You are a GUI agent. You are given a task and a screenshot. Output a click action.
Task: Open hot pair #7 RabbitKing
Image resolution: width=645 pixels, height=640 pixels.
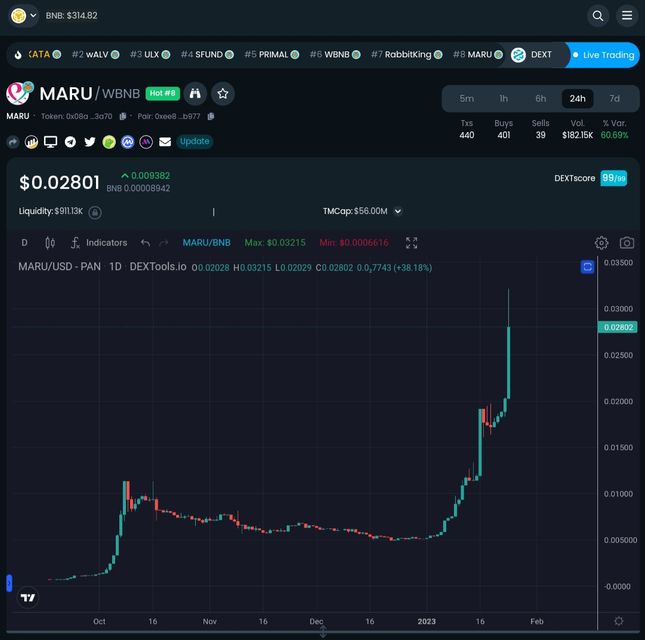(x=406, y=55)
